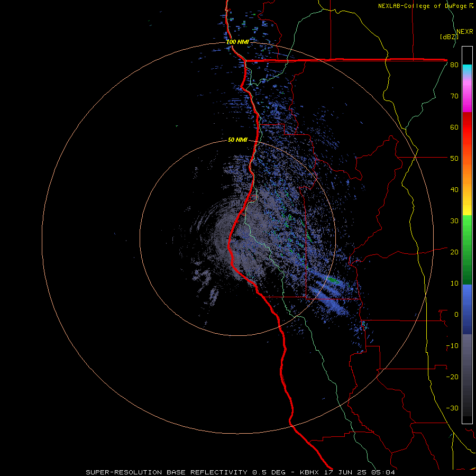Click the 40 value on the dBZ scale
The height and width of the screenshot is (476, 476).
point(454,190)
